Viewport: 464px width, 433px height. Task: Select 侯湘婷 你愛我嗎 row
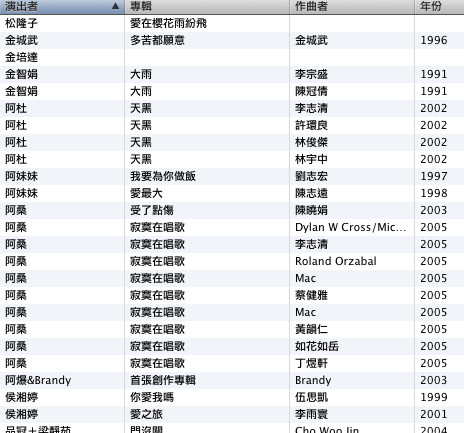coord(232,397)
